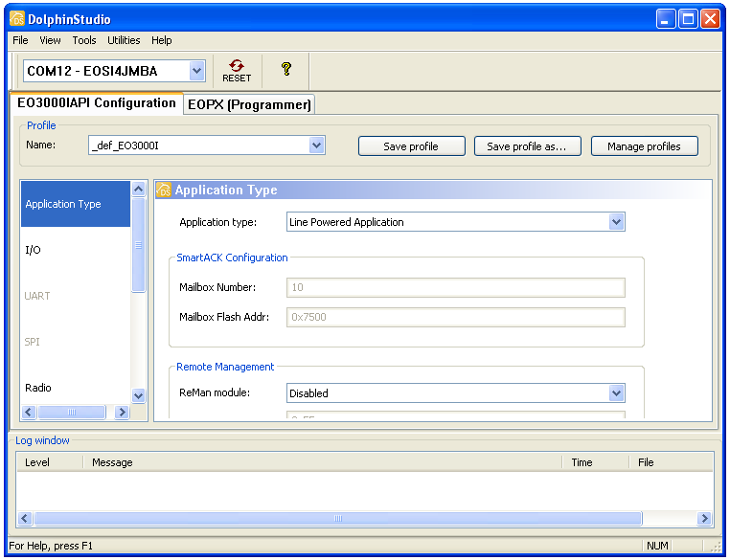Click the Mailbox Number input field
The image size is (730, 560).
click(456, 287)
